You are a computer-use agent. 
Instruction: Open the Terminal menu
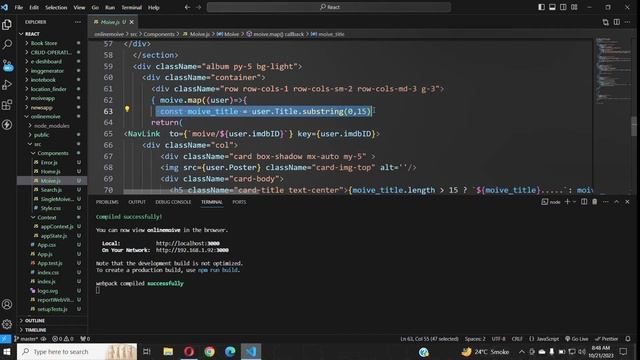(x=131, y=7)
